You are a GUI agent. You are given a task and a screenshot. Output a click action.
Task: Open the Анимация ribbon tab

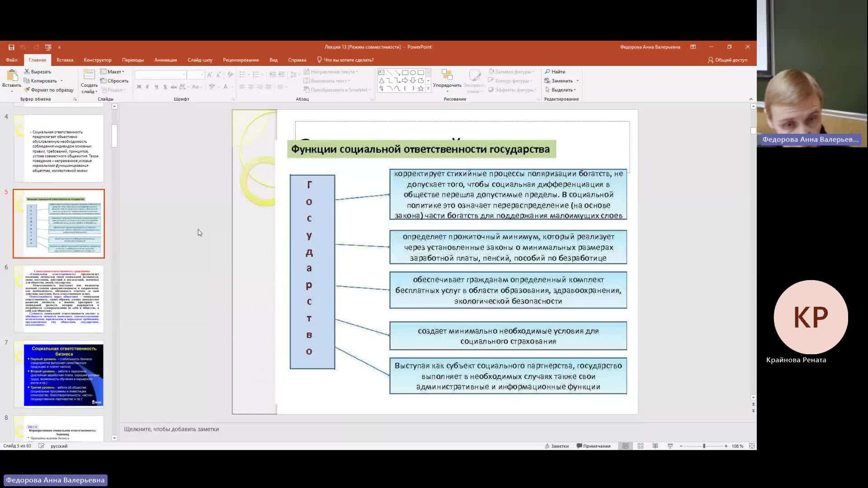click(x=166, y=60)
